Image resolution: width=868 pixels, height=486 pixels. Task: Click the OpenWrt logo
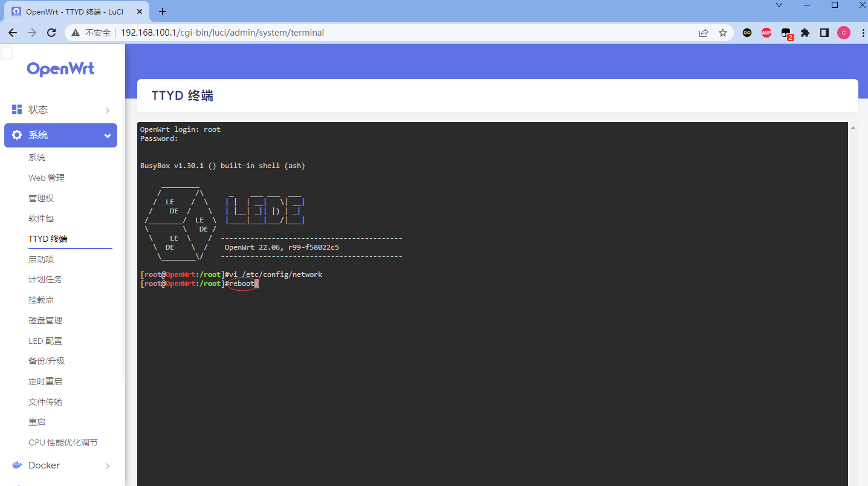click(60, 69)
